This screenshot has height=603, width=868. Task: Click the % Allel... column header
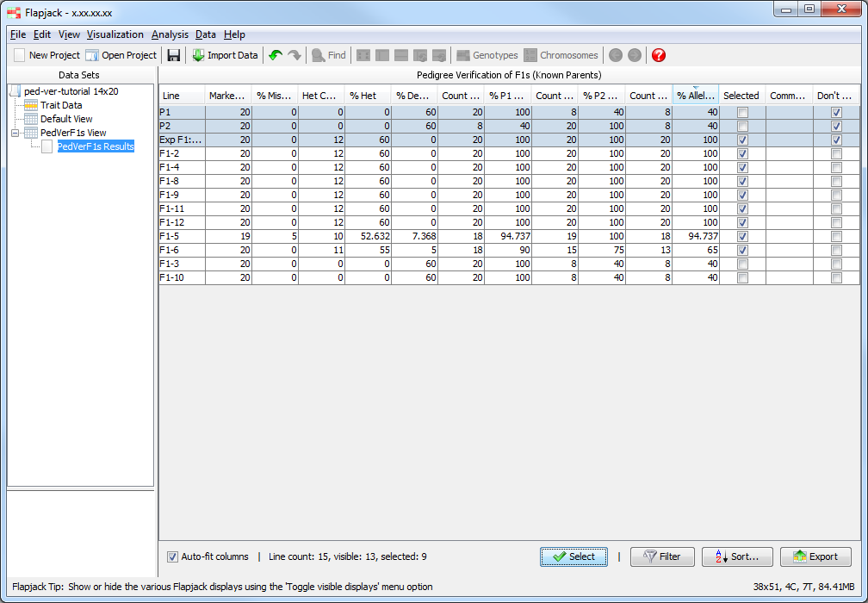click(x=695, y=96)
